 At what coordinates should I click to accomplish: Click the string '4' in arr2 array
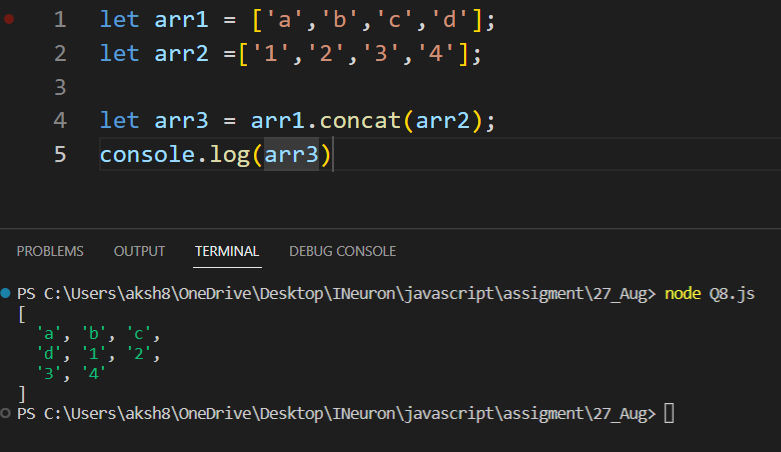click(436, 53)
